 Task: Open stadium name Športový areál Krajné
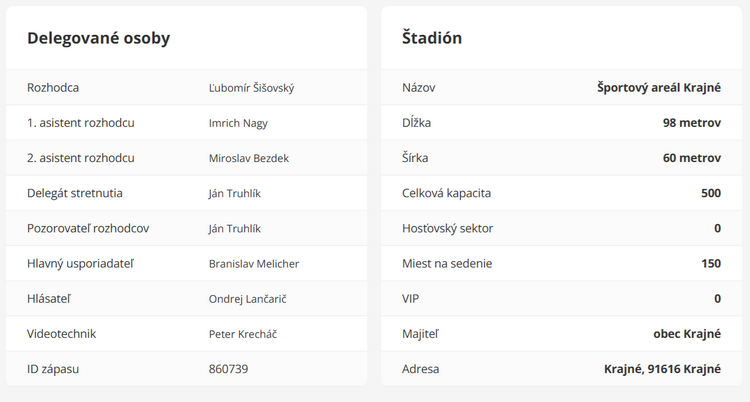pyautogui.click(x=659, y=88)
